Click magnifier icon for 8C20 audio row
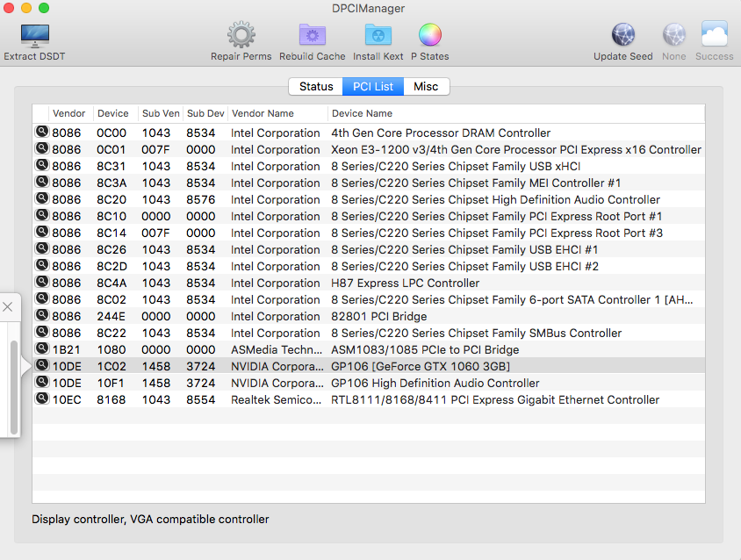The width and height of the screenshot is (741, 560). pyautogui.click(x=42, y=198)
